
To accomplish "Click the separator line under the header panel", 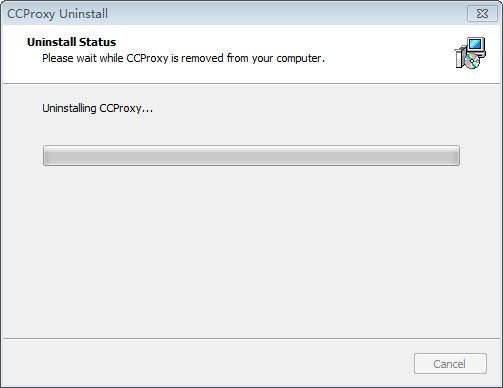I will 251,83.
